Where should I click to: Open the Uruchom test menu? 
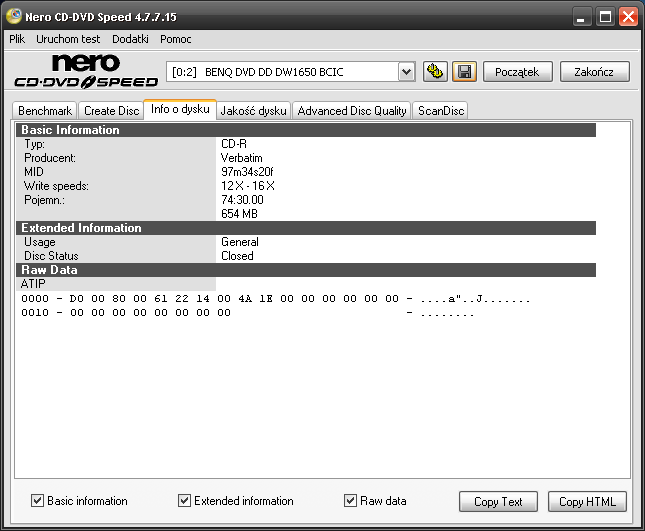pos(68,39)
